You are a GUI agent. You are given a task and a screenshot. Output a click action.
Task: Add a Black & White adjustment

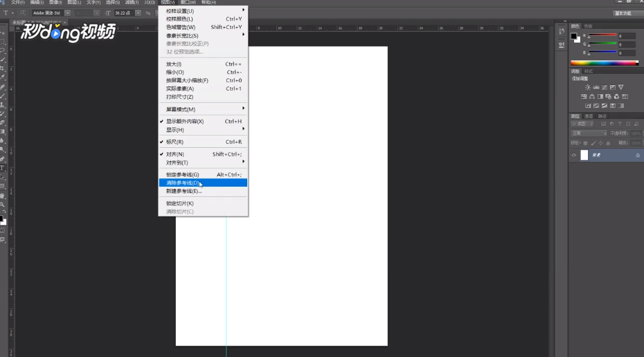[600, 96]
